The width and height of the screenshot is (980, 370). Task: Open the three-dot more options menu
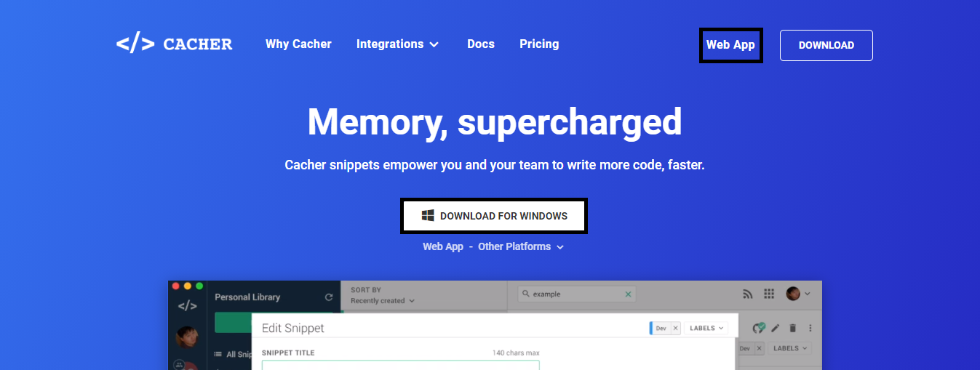(810, 329)
